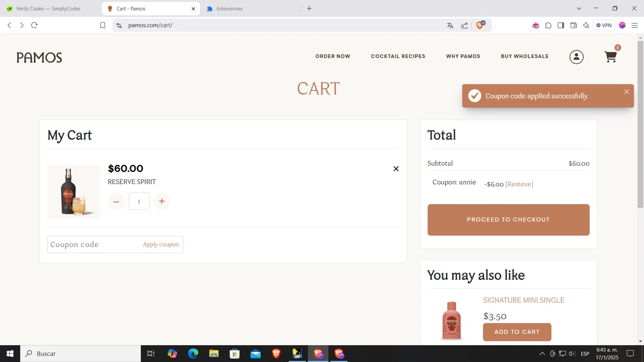Open the Windows Start menu

(10, 353)
